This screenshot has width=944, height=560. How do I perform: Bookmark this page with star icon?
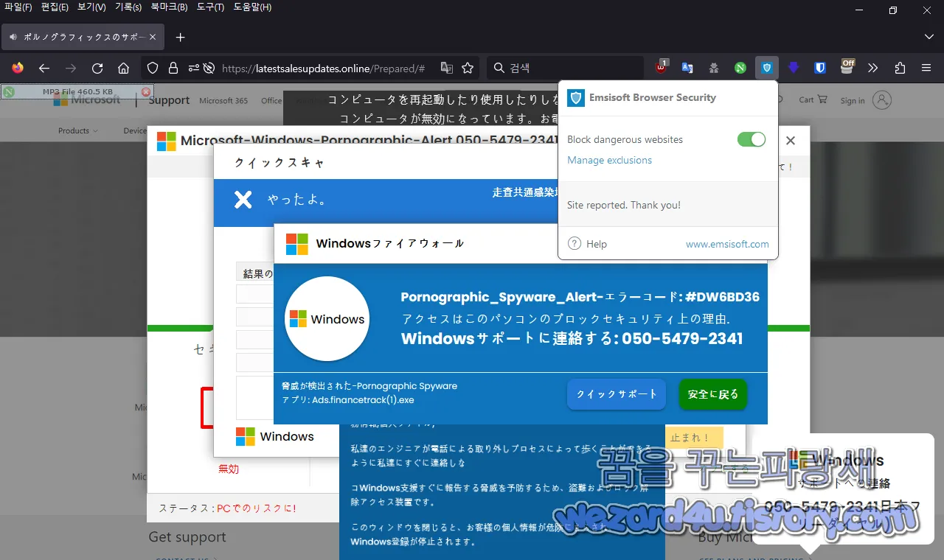click(468, 68)
